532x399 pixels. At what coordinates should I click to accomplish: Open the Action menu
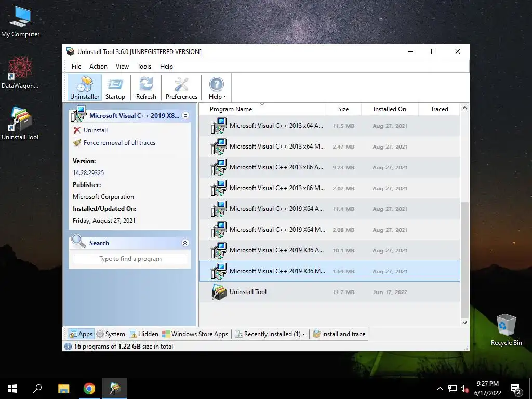tap(98, 66)
